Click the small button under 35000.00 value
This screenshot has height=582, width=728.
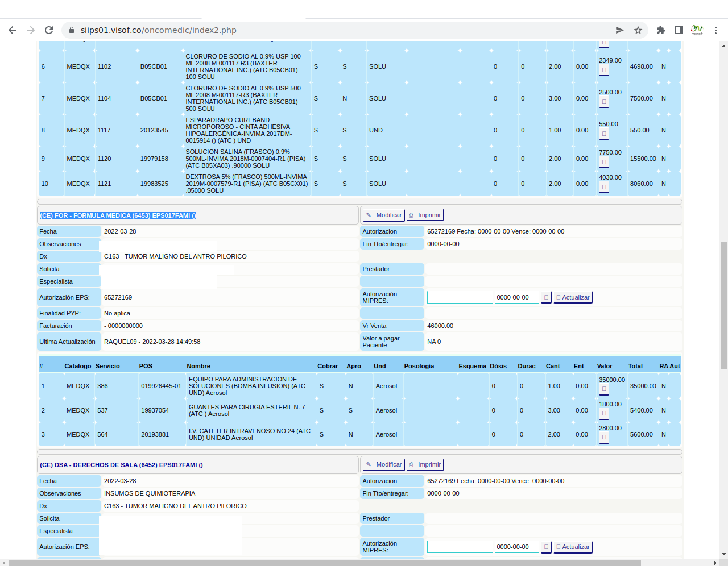coord(604,389)
